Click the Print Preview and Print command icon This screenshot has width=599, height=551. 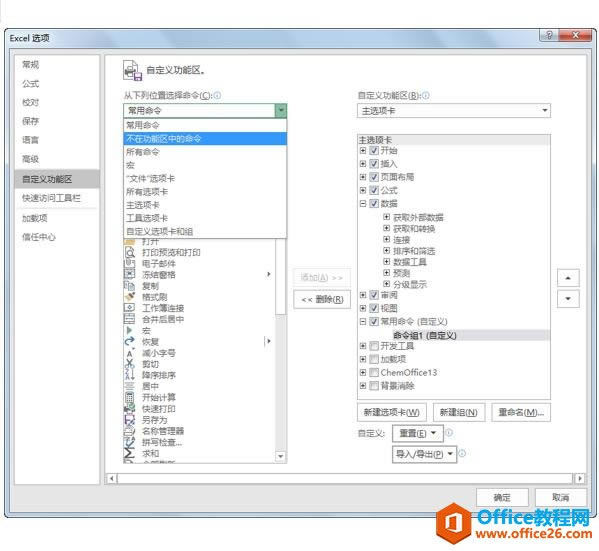(x=130, y=253)
